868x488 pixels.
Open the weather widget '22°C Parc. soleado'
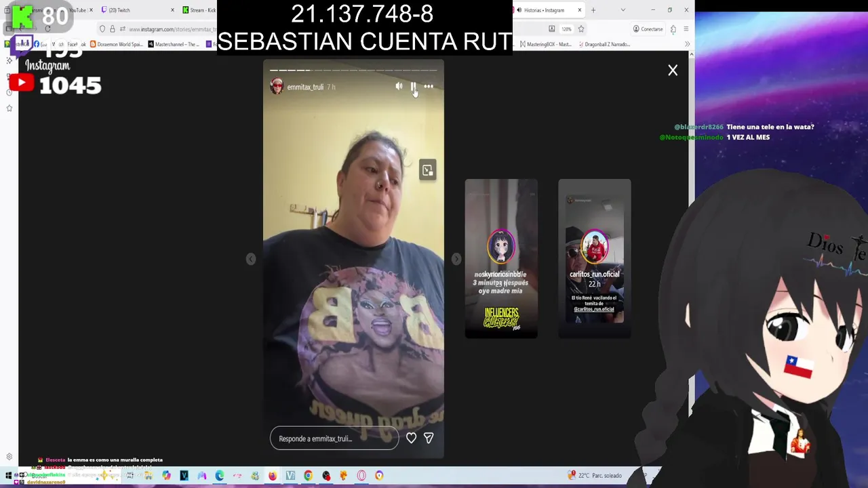pos(595,476)
